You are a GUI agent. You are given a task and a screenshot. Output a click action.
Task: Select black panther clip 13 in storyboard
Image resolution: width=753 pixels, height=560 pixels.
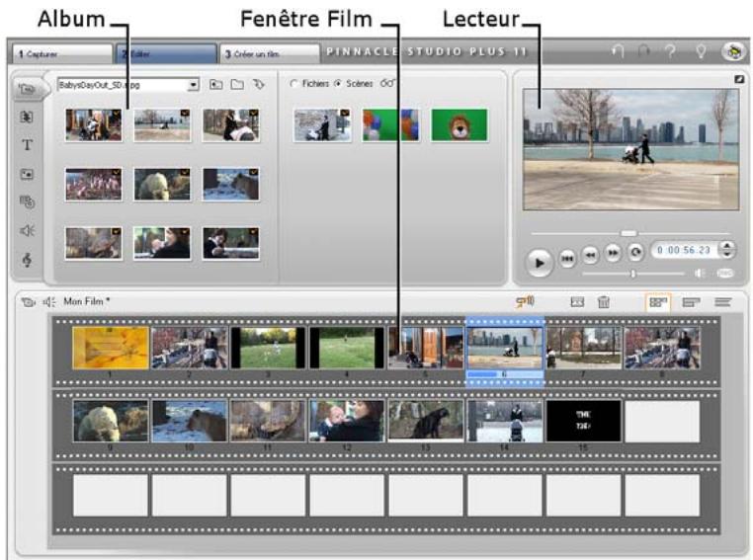pos(426,421)
